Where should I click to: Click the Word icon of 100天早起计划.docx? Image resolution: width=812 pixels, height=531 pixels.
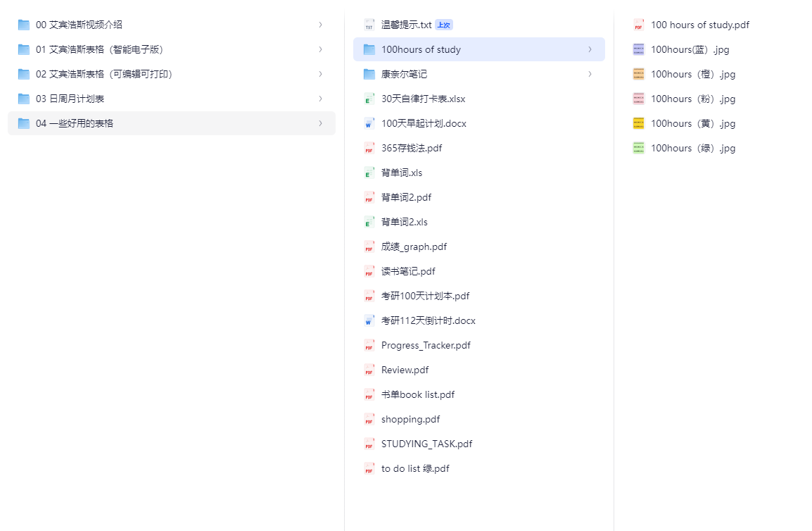369,123
